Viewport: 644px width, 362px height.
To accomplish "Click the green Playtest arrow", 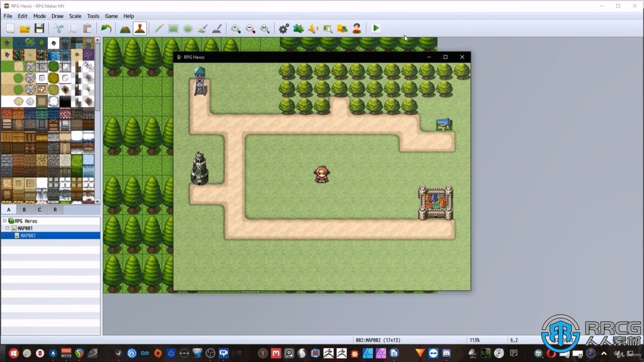I will [x=376, y=29].
